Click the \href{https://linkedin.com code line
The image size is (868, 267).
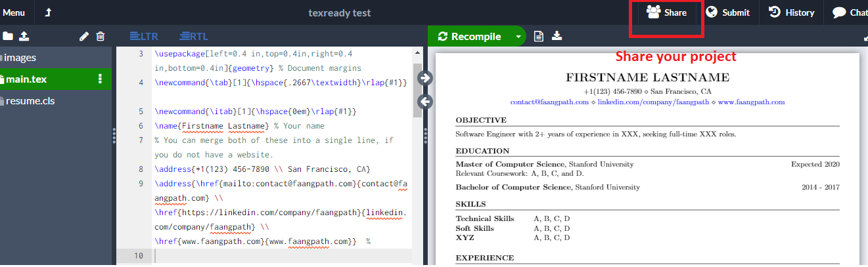tap(281, 220)
